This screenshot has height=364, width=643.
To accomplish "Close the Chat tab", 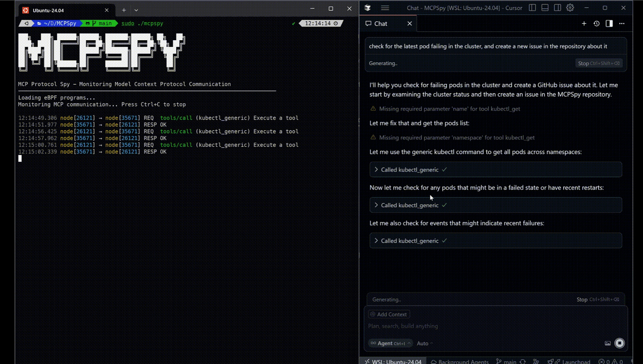I will 409,24.
